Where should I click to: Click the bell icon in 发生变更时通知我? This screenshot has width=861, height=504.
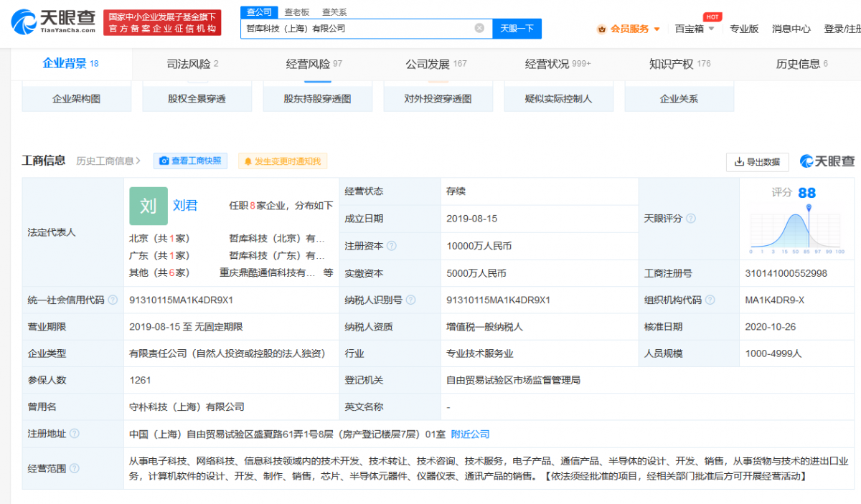(248, 161)
